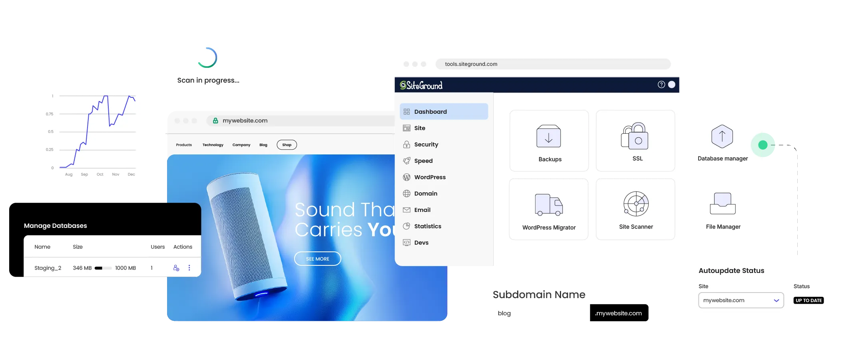Viewport: 868px width, 346px height.
Task: Click the manage users icon for Staging_2
Action: click(176, 268)
